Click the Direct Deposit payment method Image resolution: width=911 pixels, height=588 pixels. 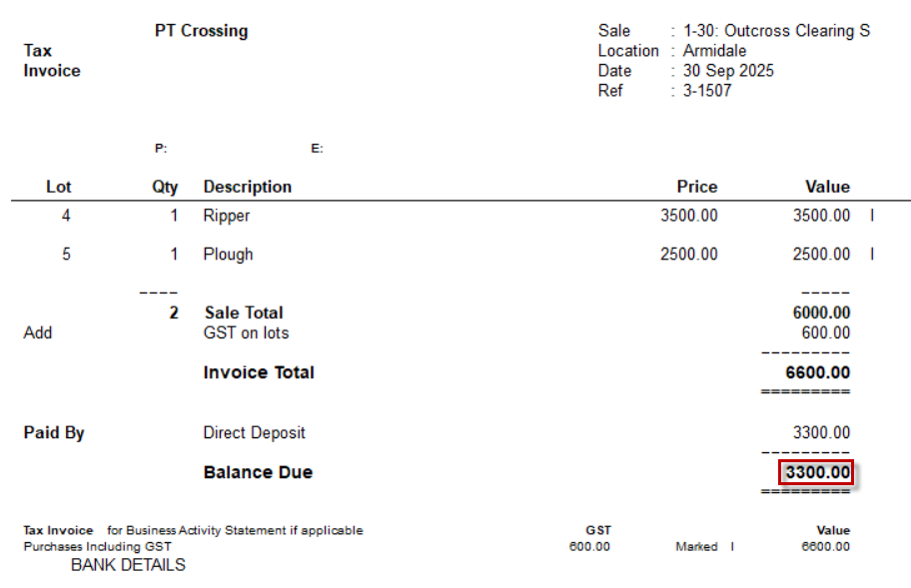click(254, 433)
